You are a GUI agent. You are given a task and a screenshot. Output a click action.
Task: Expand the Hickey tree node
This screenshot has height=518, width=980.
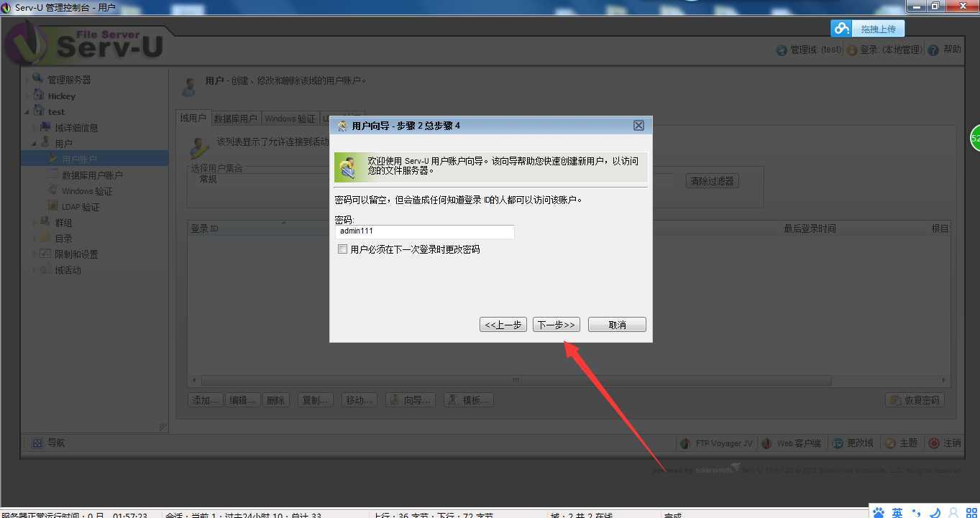point(27,96)
